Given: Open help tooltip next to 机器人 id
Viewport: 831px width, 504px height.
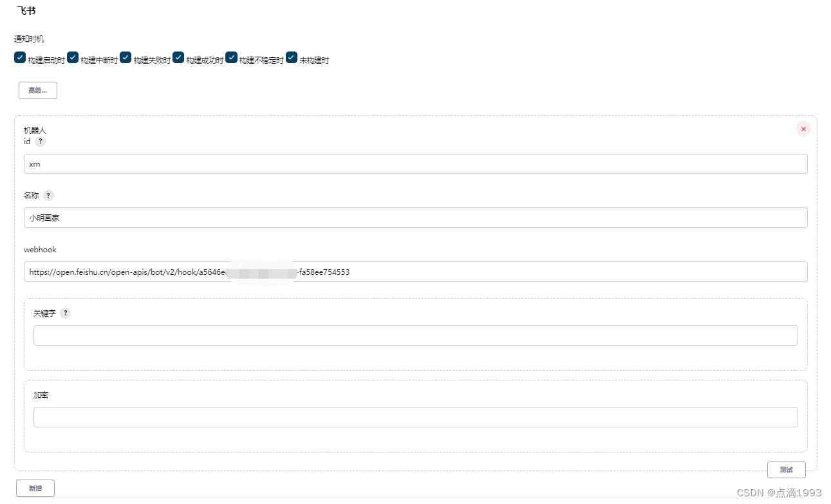Looking at the screenshot, I should click(40, 141).
